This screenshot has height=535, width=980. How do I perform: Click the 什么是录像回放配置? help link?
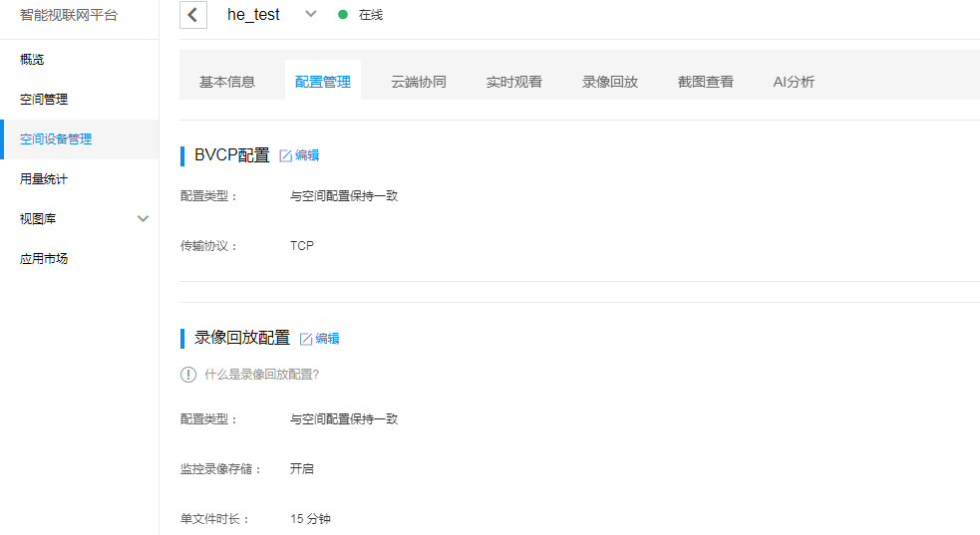click(262, 375)
